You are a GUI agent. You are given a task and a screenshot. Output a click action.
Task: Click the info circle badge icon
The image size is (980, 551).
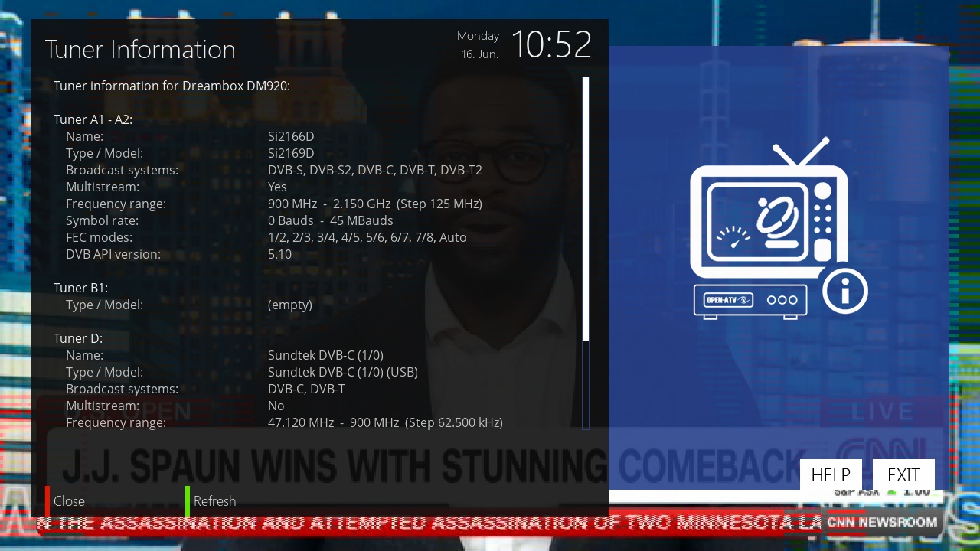(x=845, y=291)
